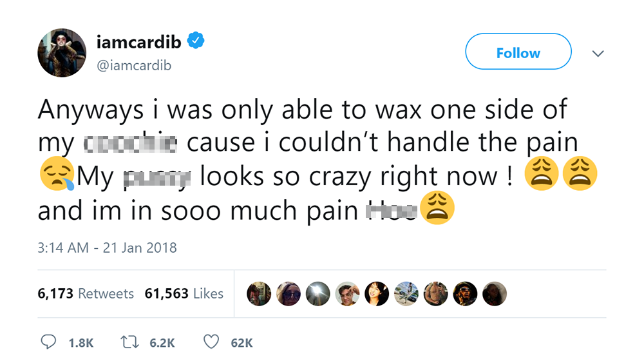Viewport: 644px width, 361px height.
Task: Click the @iamcardib handle
Action: coord(133,65)
